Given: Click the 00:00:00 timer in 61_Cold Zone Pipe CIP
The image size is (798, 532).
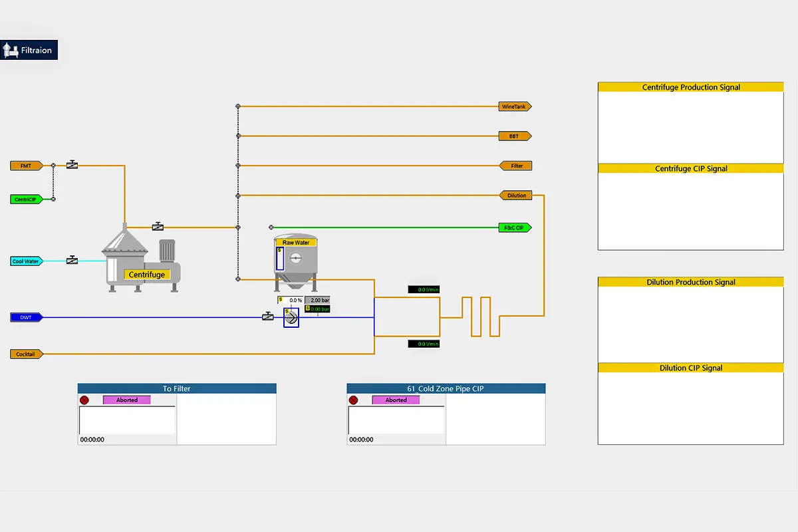Looking at the screenshot, I should pos(361,440).
